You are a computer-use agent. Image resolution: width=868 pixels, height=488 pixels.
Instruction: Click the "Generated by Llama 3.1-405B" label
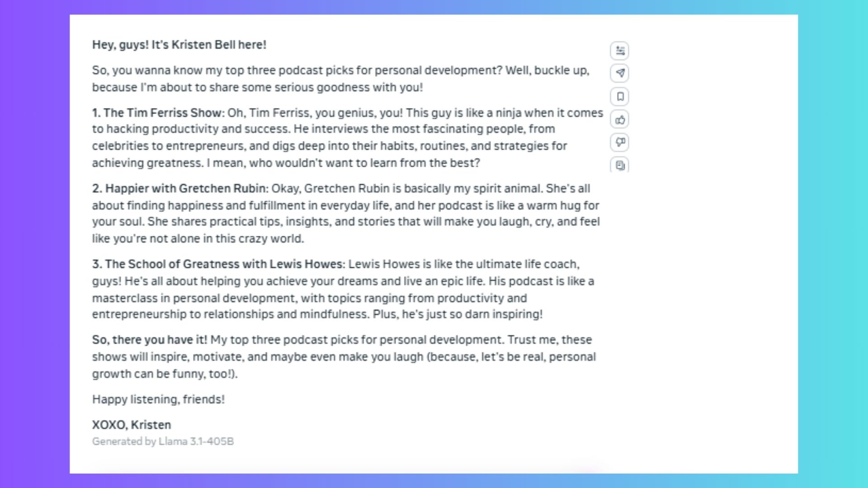tap(163, 441)
